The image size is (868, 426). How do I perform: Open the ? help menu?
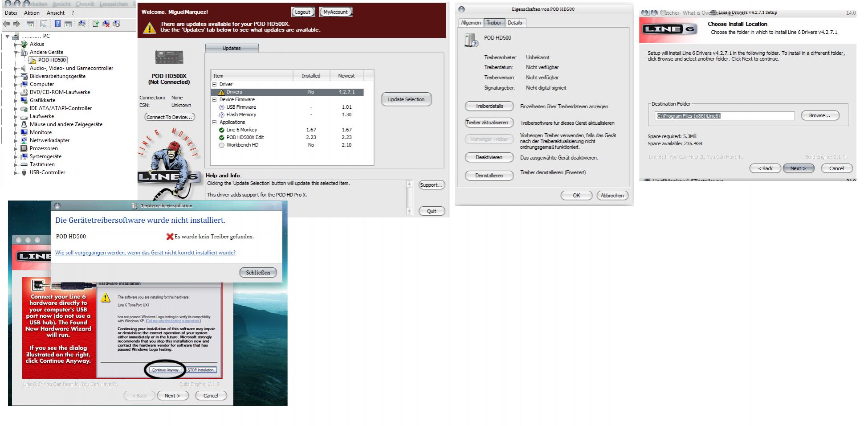click(x=73, y=13)
